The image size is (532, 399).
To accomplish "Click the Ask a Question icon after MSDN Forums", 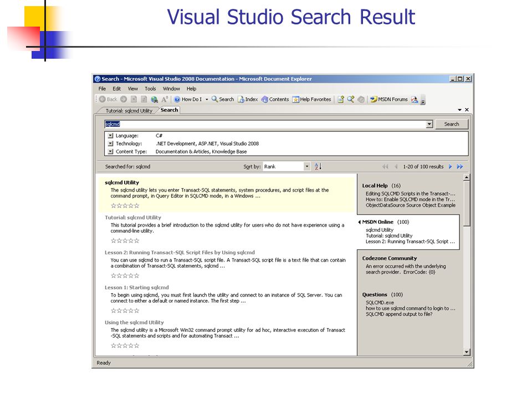I will [415, 99].
